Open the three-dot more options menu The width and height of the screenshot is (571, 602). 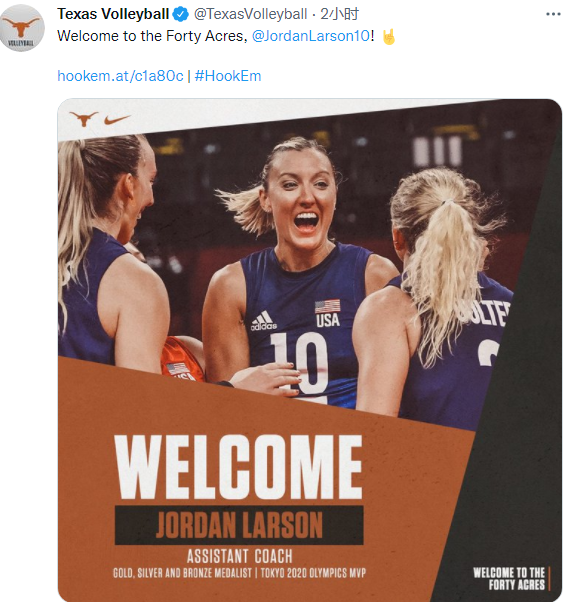pos(553,14)
